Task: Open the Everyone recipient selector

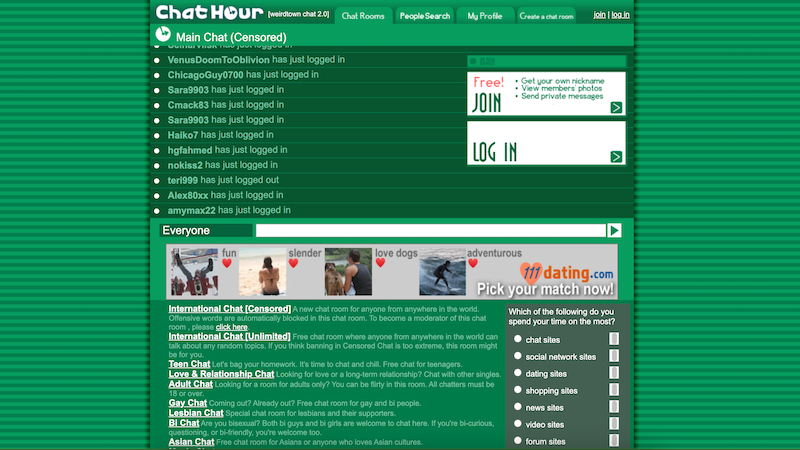Action: click(206, 231)
